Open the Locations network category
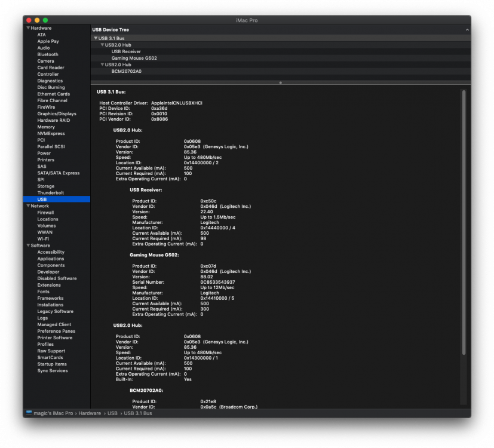Image resolution: width=494 pixels, height=448 pixels. [48, 219]
